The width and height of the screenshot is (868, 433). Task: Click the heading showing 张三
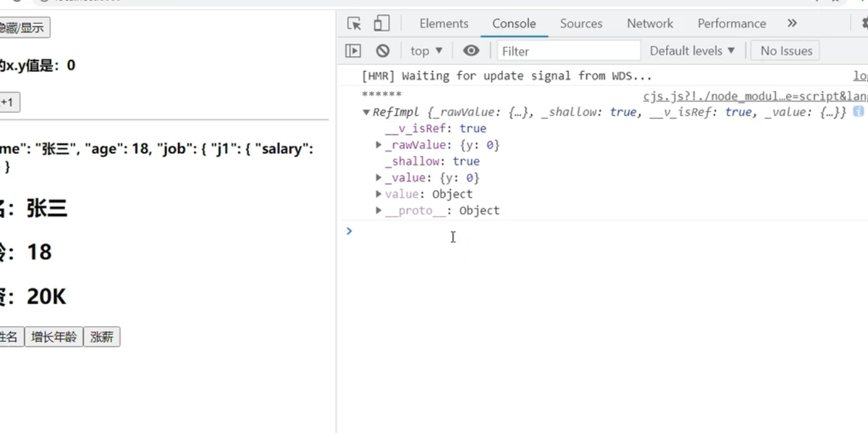click(34, 209)
